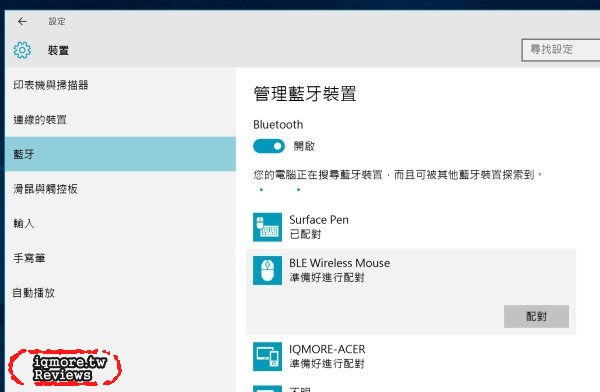Image resolution: width=600 pixels, height=392 pixels.
Task: Turn off the Bluetooth toggle switch
Action: click(x=269, y=146)
